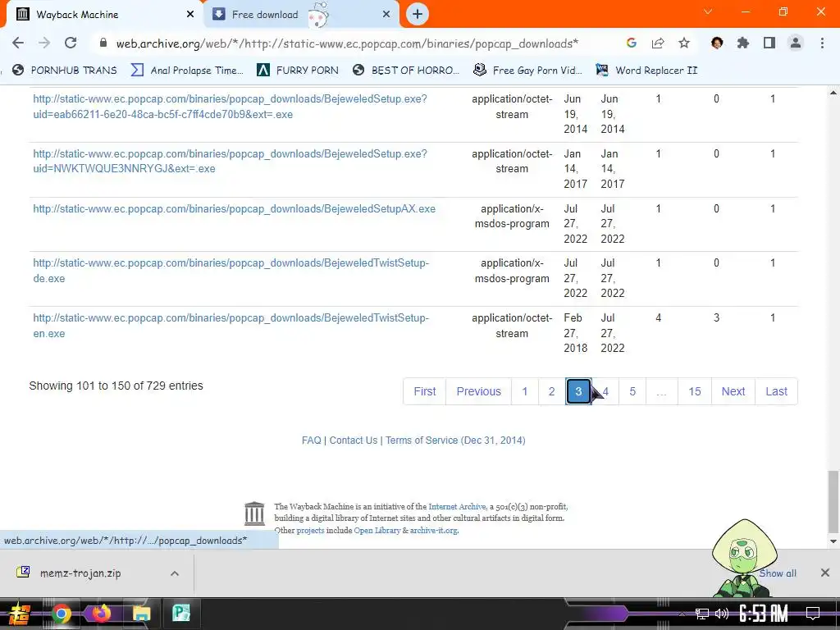
Task: Open the Contact Us link
Action: tap(353, 441)
